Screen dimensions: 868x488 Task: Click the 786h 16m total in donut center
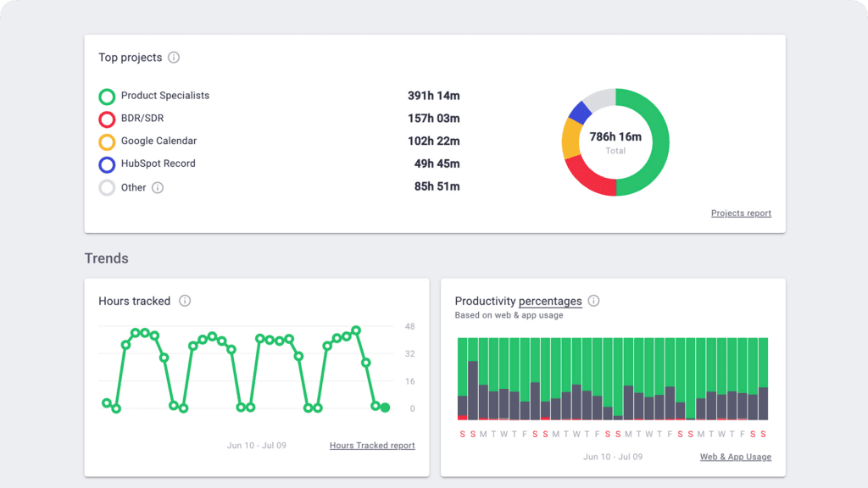(615, 137)
